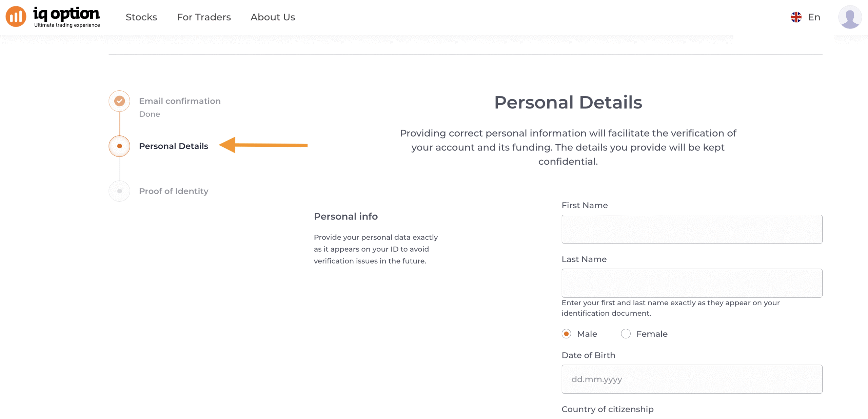Open the For Traders menu
The height and width of the screenshot is (419, 868).
203,17
